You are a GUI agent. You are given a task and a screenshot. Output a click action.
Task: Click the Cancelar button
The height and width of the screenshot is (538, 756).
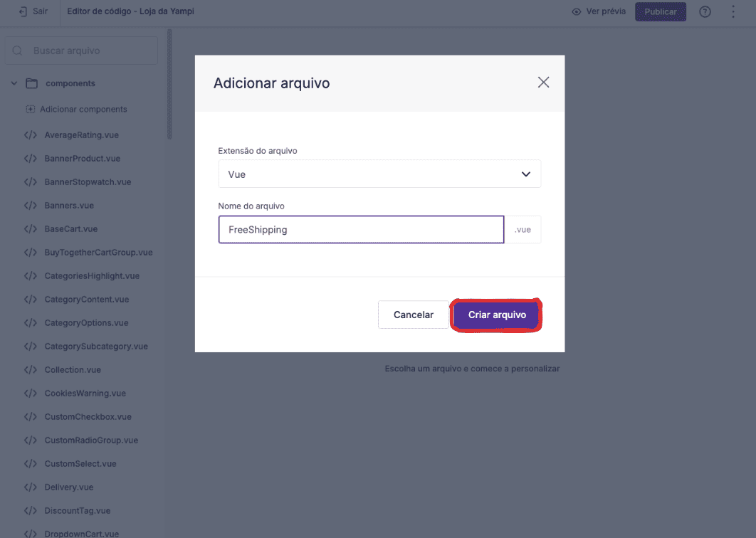coord(413,315)
